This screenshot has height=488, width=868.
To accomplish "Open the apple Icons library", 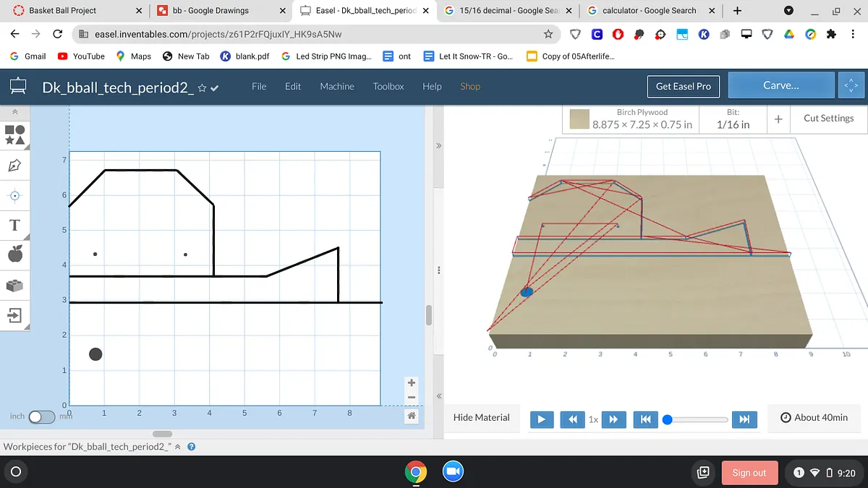I will (14, 254).
